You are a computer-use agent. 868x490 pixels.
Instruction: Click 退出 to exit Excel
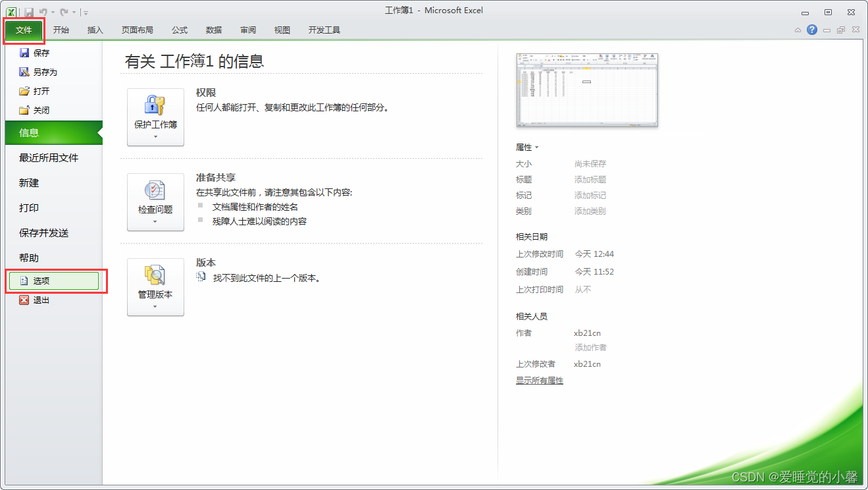coord(53,300)
